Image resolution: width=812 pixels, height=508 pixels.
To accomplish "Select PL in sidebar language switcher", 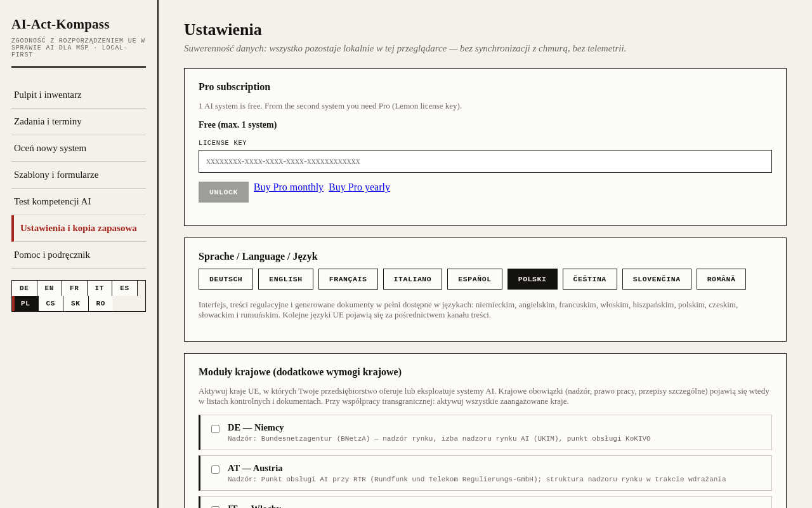I will click(25, 304).
